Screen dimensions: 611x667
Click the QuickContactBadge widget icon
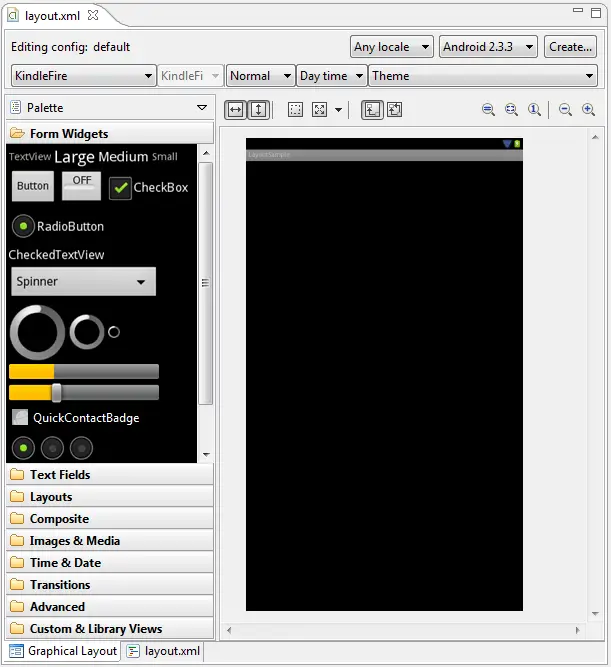(20, 418)
